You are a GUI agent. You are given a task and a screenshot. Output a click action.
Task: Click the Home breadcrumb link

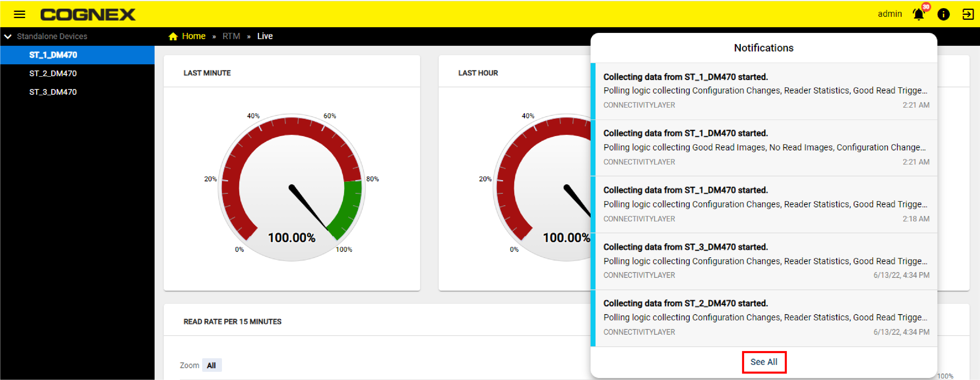(194, 36)
